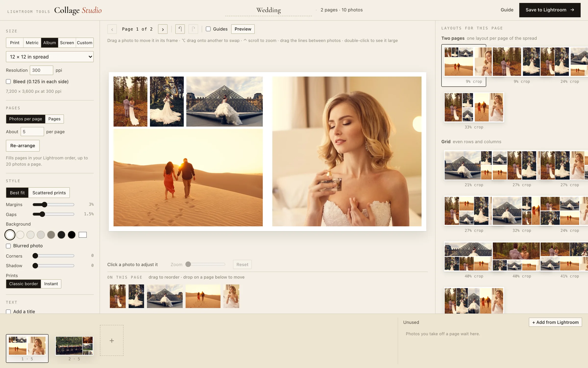The width and height of the screenshot is (588, 368).
Task: Click the Resolution ppi input field
Action: click(41, 70)
